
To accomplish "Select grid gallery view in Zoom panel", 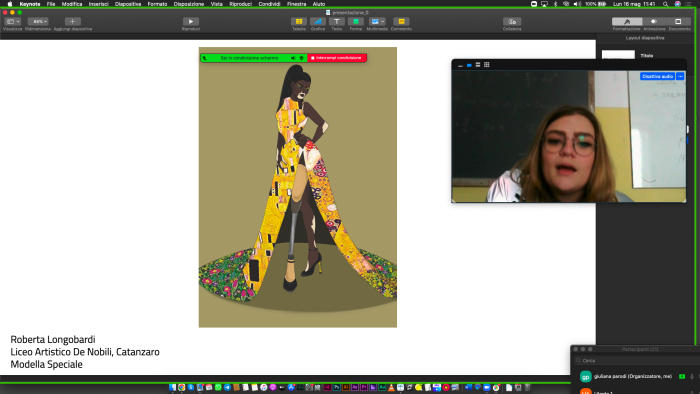I will click(487, 65).
